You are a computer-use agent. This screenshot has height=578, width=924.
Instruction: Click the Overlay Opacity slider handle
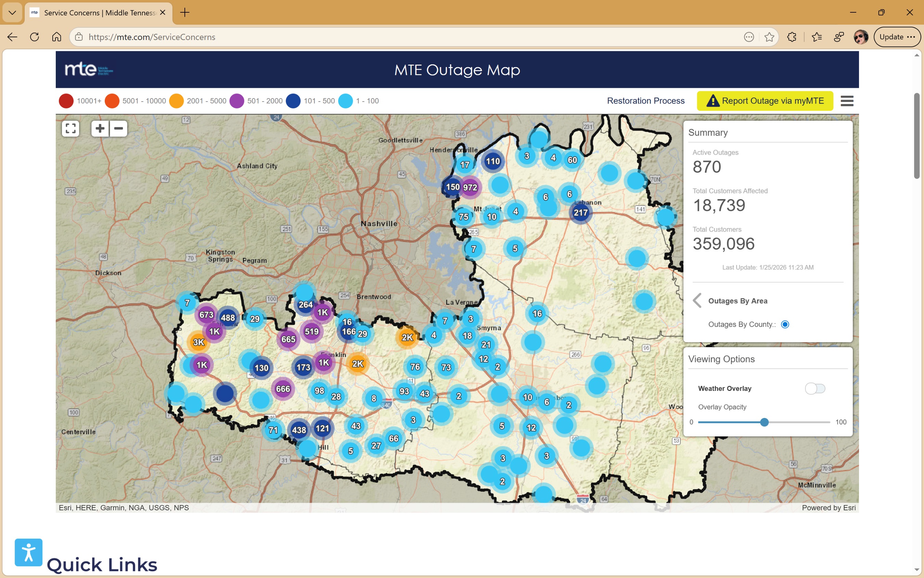tap(764, 422)
